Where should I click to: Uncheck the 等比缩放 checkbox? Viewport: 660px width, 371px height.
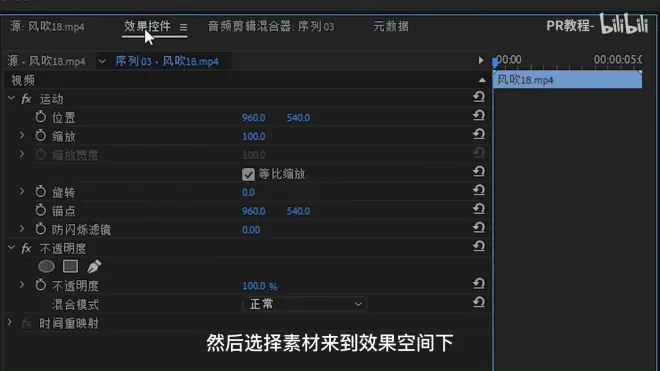click(x=248, y=174)
